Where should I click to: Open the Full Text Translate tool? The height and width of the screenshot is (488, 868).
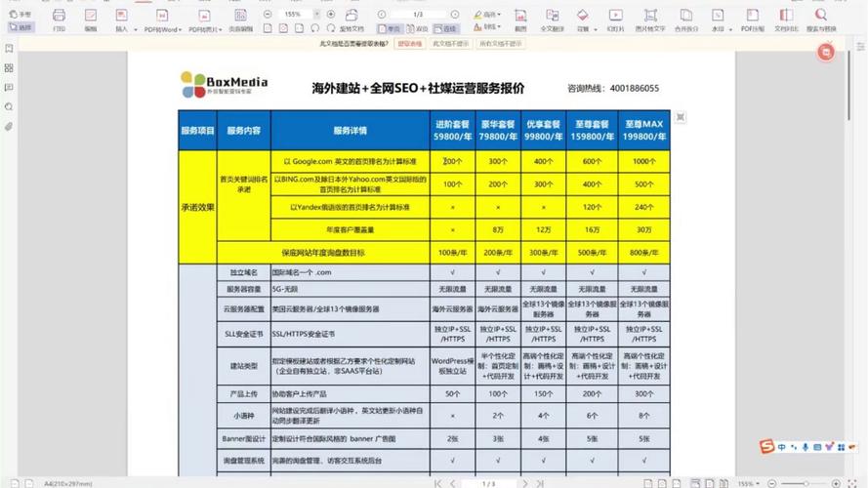click(x=552, y=20)
